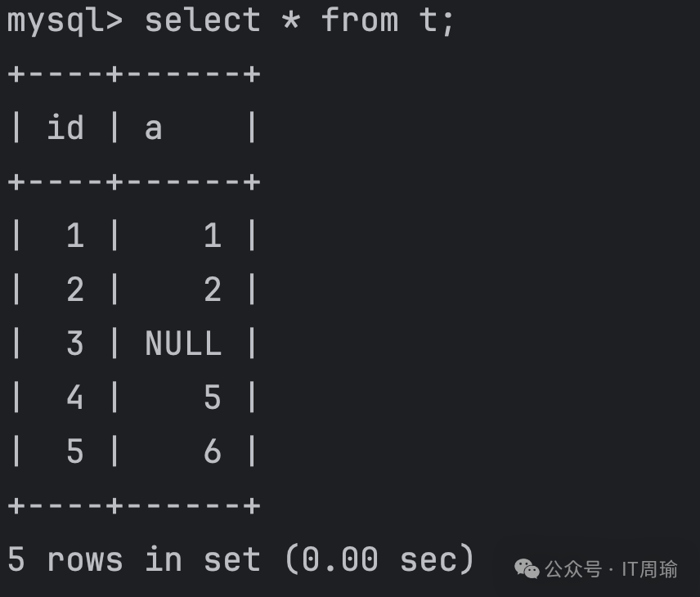Click id value 4 in fourth row
This screenshot has width=700, height=597.
click(74, 397)
